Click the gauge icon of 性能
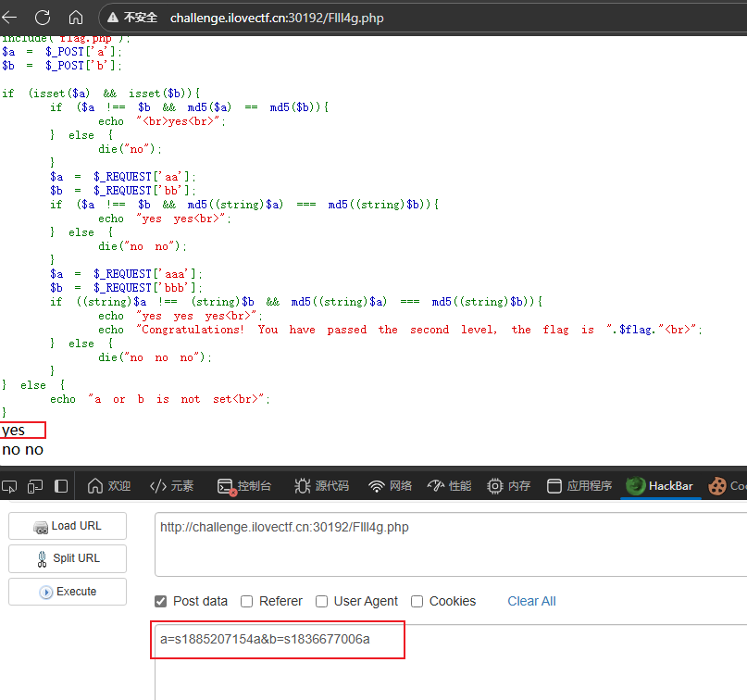Screen dimensions: 747x700 (436, 486)
